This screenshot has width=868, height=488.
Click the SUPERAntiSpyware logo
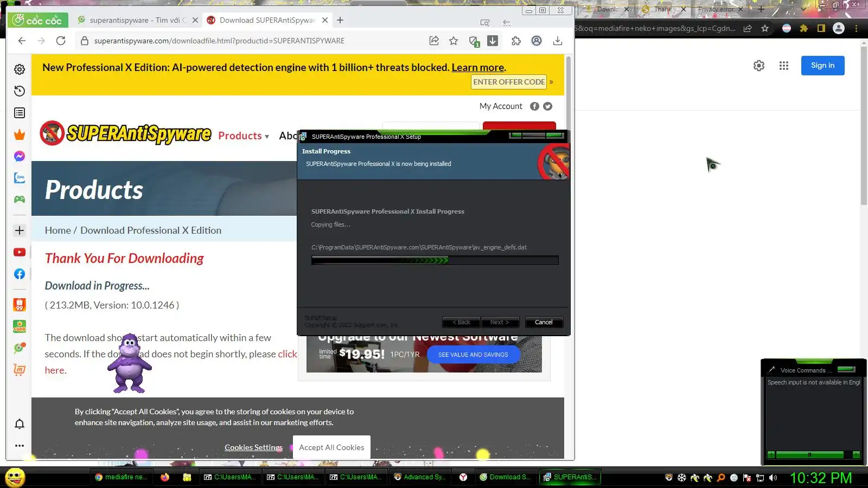coord(125,133)
